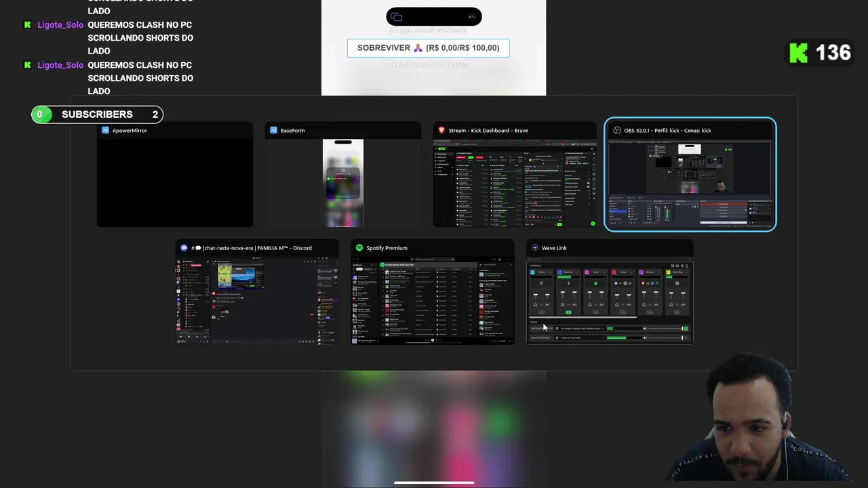Switch to the Wave Link mixer preview
Screen dimensions: 868x488
(x=610, y=300)
